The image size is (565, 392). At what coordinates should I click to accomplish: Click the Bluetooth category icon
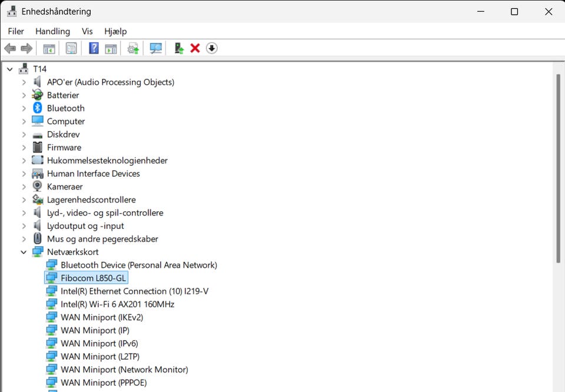(38, 108)
